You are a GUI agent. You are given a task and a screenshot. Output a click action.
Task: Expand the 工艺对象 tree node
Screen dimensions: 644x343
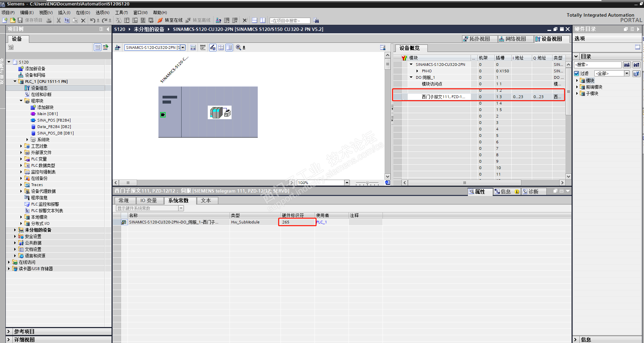coord(21,146)
